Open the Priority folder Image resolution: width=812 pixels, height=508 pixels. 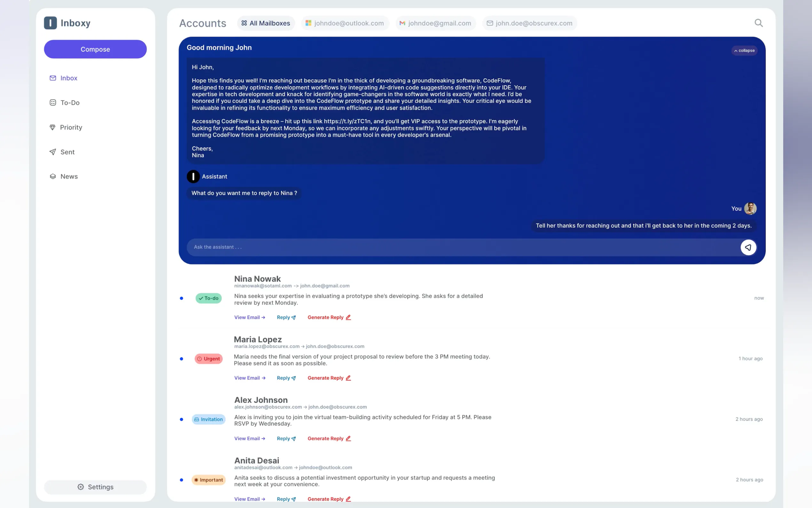(x=71, y=127)
